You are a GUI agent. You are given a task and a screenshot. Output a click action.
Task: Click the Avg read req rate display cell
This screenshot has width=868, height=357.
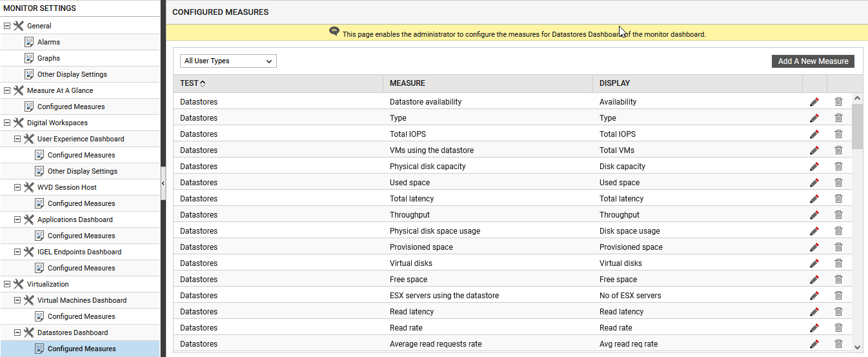coord(629,344)
